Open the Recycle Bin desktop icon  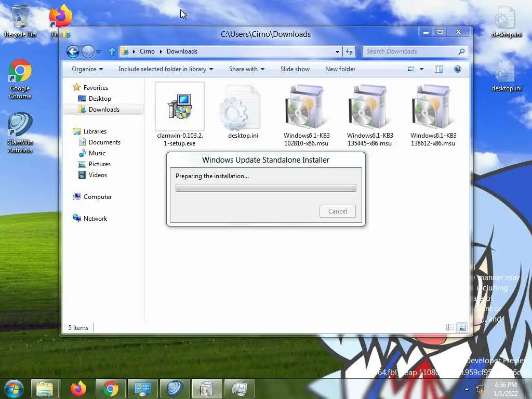20,21
